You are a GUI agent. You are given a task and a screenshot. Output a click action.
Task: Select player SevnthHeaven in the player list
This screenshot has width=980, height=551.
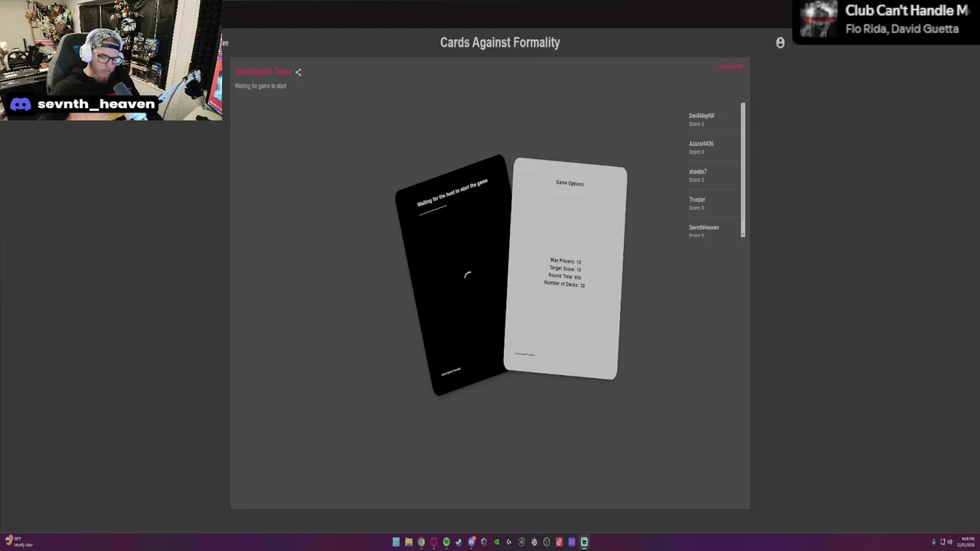coord(713,230)
